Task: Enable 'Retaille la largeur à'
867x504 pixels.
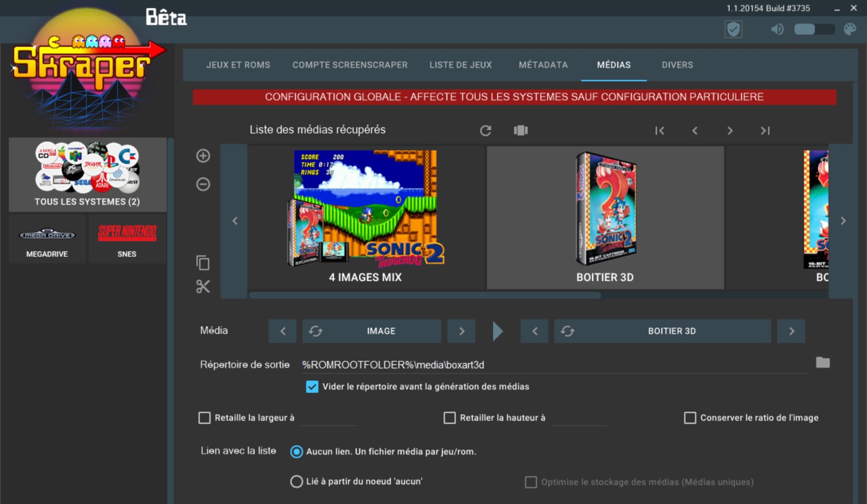Action: click(204, 418)
